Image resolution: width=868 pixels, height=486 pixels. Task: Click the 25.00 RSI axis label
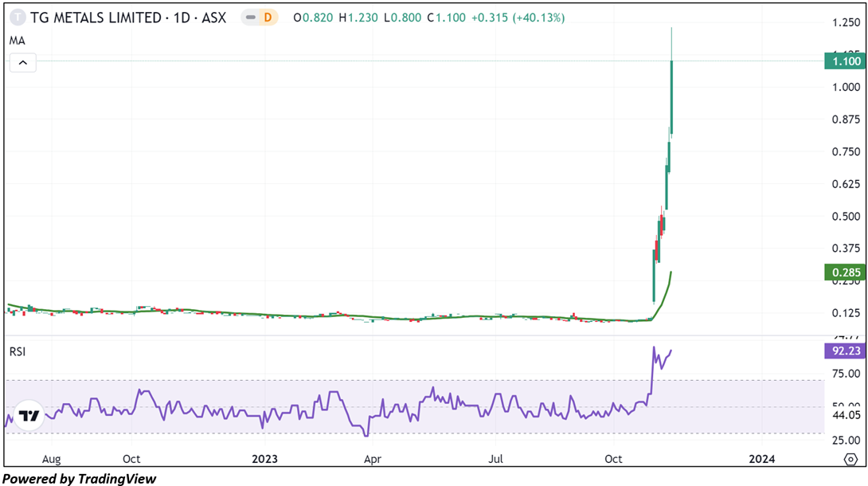tap(846, 441)
